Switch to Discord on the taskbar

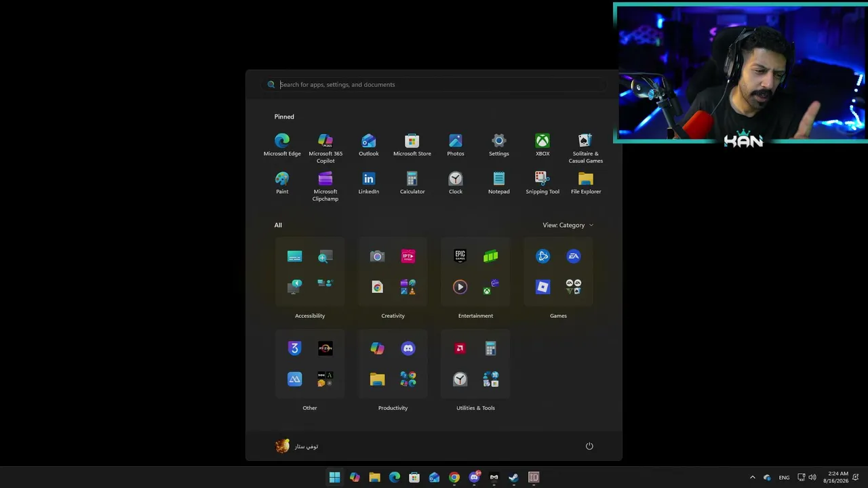(x=474, y=477)
